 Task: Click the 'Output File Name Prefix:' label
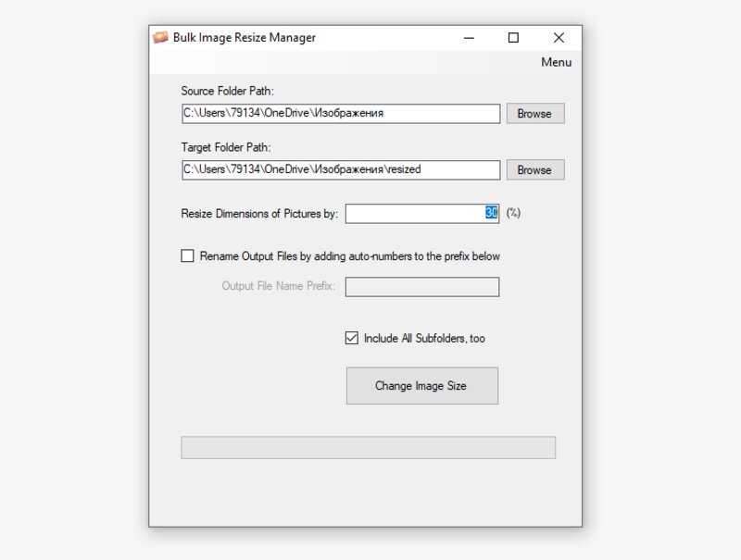pyautogui.click(x=279, y=286)
